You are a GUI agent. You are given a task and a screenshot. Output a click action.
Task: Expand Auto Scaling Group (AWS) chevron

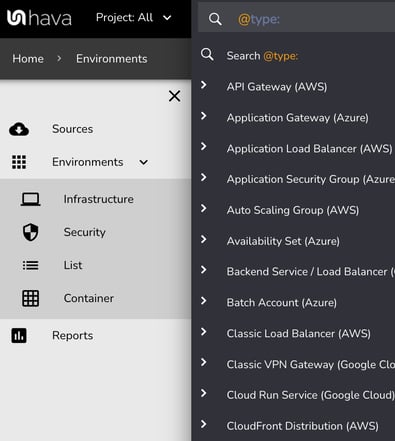pyautogui.click(x=204, y=208)
